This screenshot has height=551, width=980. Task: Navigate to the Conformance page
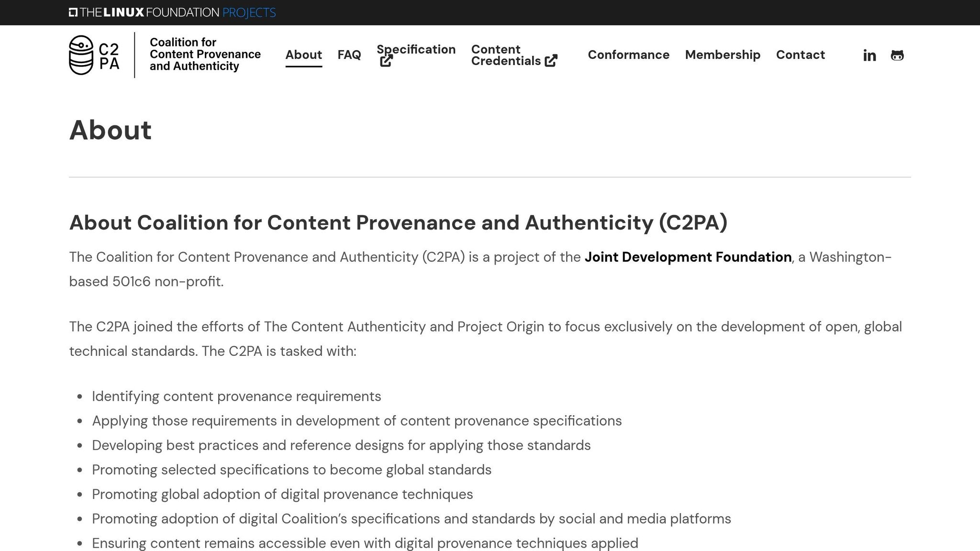click(x=628, y=55)
